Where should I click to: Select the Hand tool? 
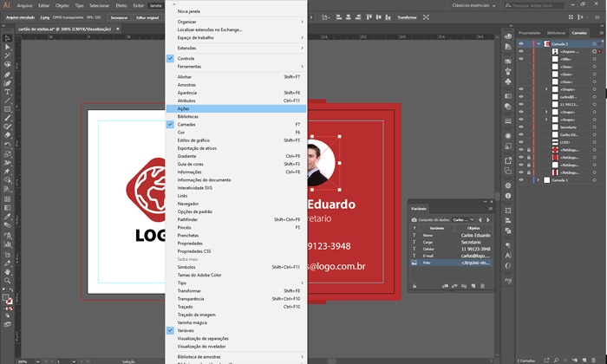tap(7, 272)
